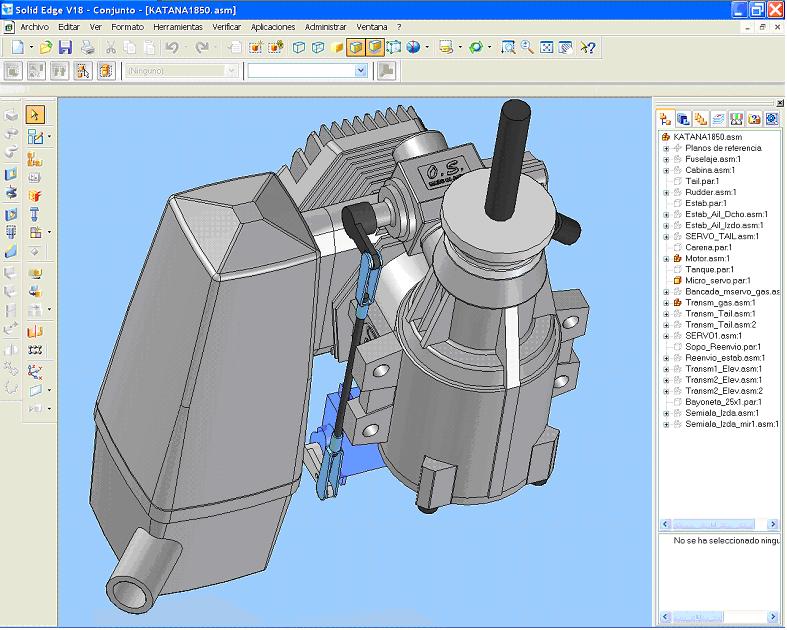Open the Herramientas menu
Image resolution: width=787 pixels, height=630 pixels.
178,27
